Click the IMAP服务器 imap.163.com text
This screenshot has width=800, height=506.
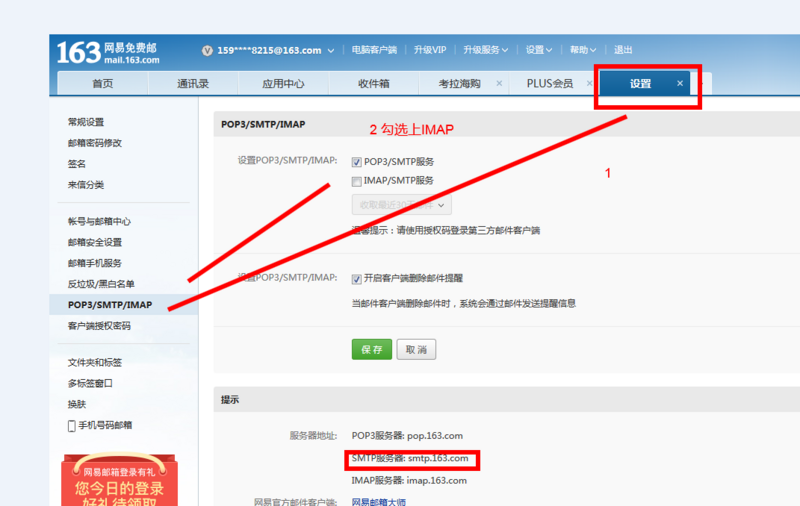coord(409,480)
